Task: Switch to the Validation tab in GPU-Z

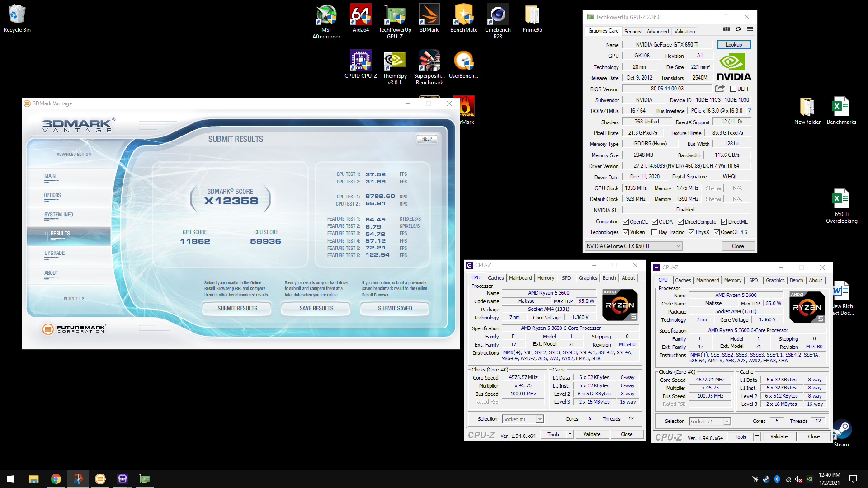Action: (x=684, y=32)
